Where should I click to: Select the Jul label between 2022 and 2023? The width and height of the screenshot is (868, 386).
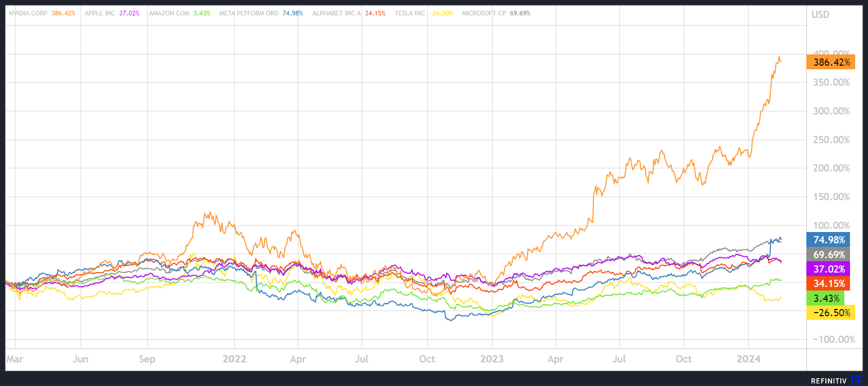[362, 359]
